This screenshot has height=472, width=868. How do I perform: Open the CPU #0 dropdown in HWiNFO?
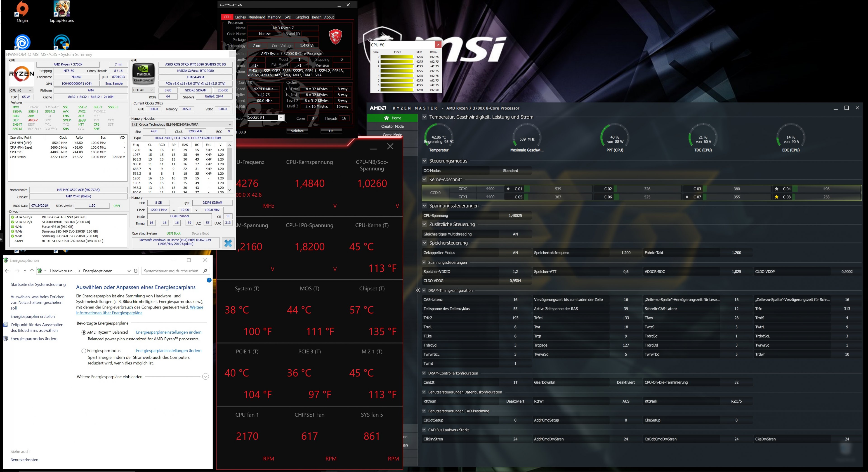(21, 90)
